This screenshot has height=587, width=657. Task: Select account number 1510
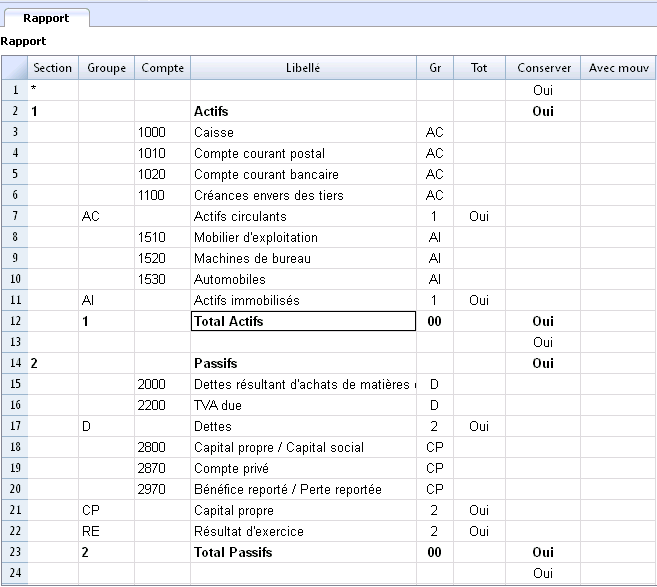(x=163, y=237)
